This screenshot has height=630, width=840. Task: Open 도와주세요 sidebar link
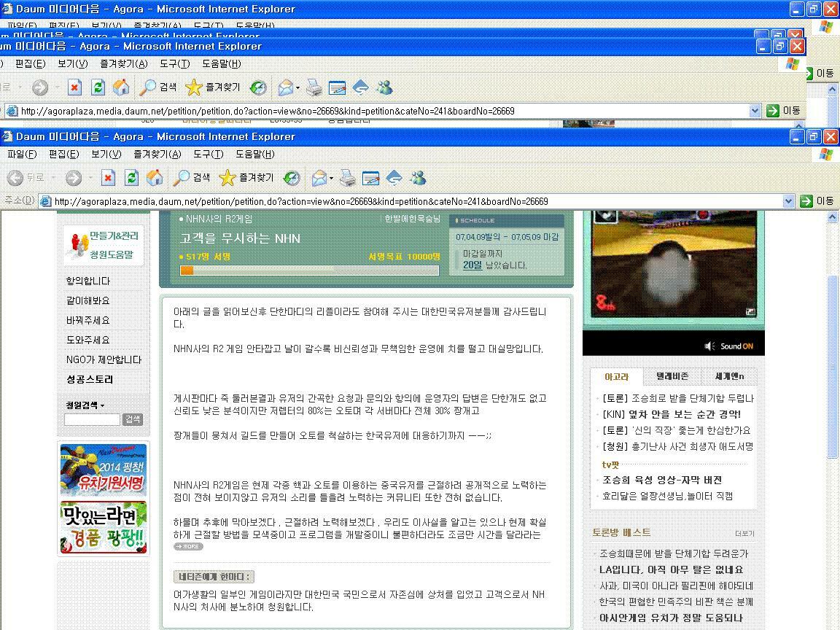click(x=87, y=341)
